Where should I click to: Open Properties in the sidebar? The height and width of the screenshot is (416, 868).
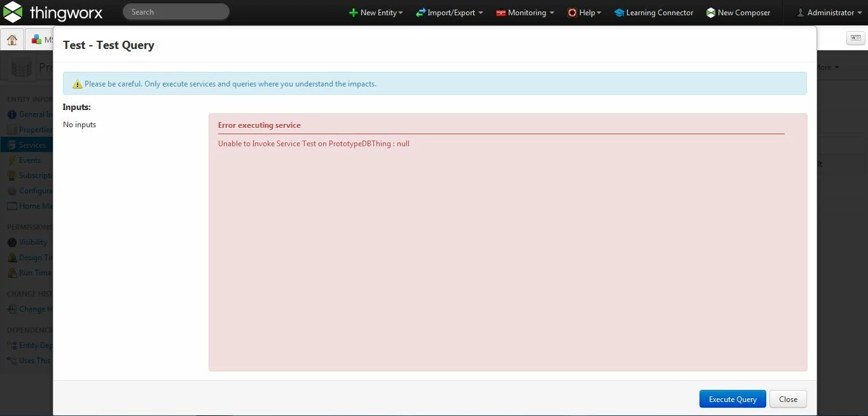[x=30, y=130]
